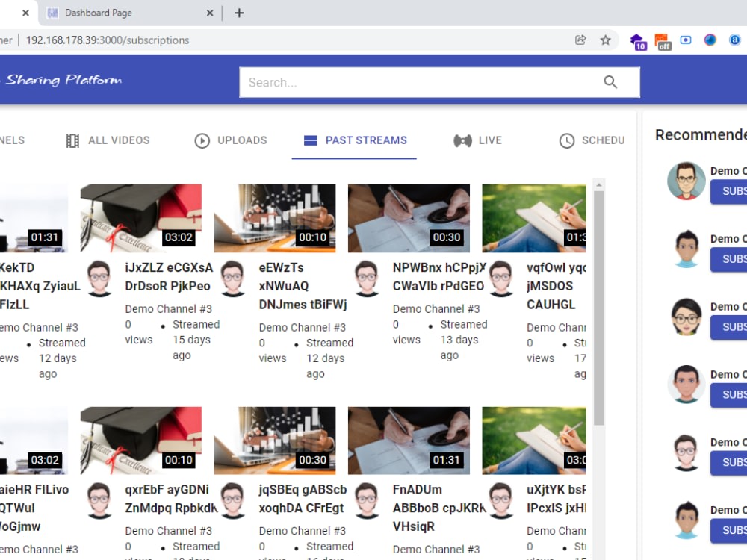Bookmark this page with the star icon
This screenshot has width=747, height=560.
(x=605, y=40)
